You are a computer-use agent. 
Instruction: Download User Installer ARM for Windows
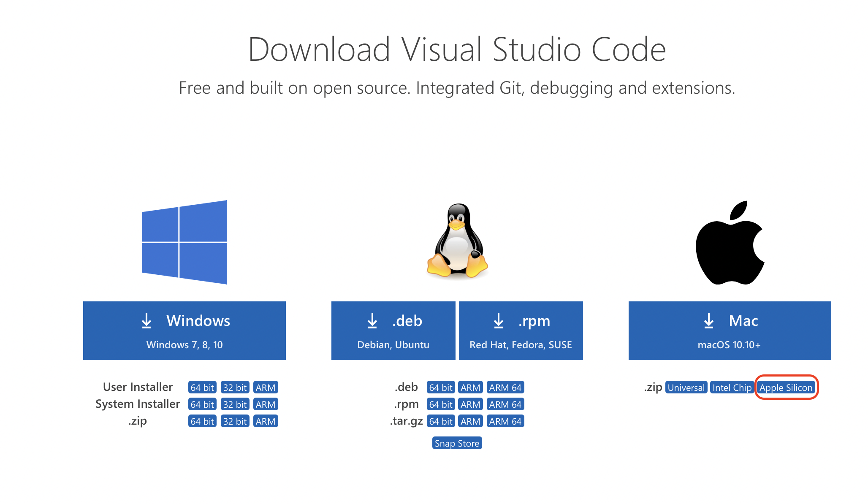tap(266, 387)
